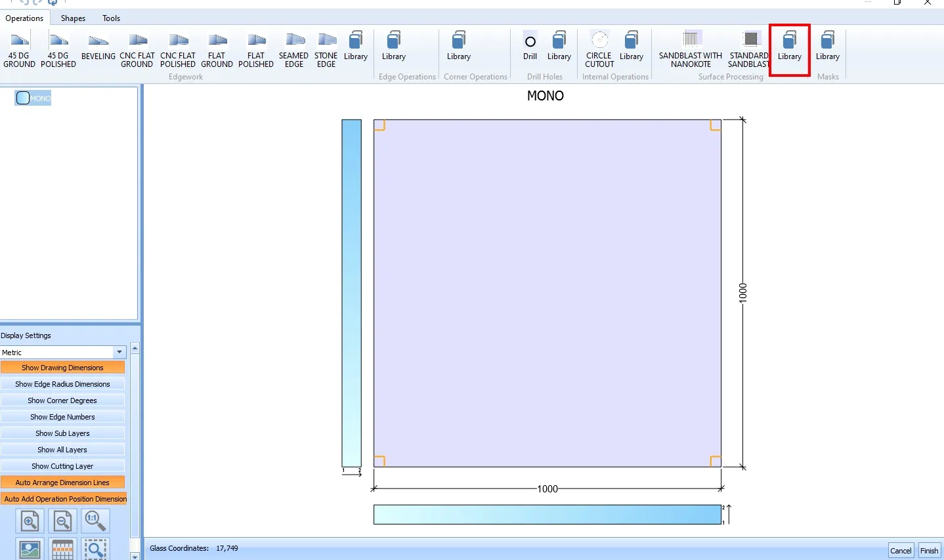Click the vertical 1000 dimension value

tap(743, 292)
